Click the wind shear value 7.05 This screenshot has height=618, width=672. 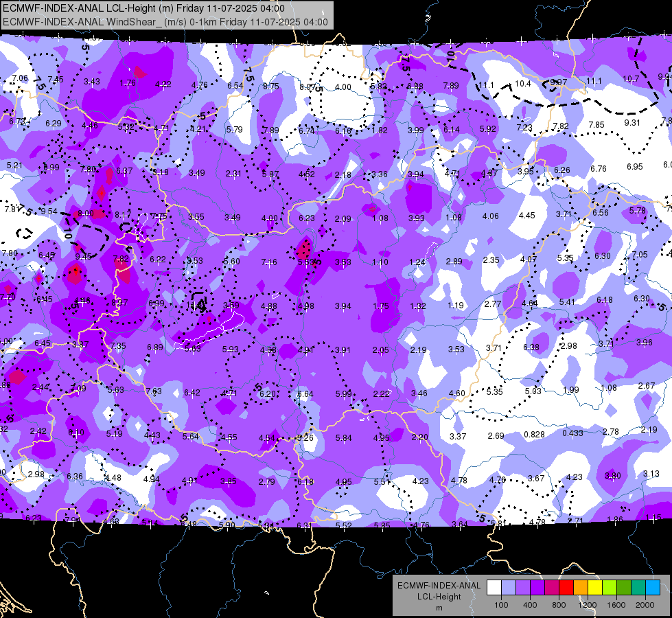(x=640, y=254)
